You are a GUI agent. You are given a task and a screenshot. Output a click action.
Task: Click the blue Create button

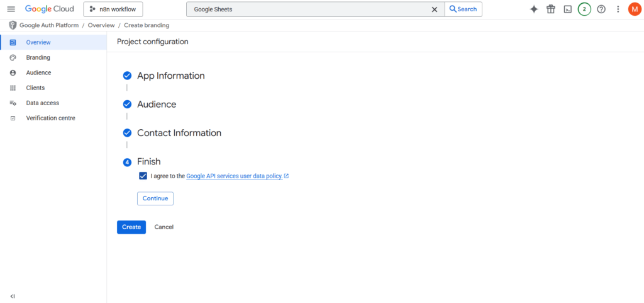click(x=131, y=227)
